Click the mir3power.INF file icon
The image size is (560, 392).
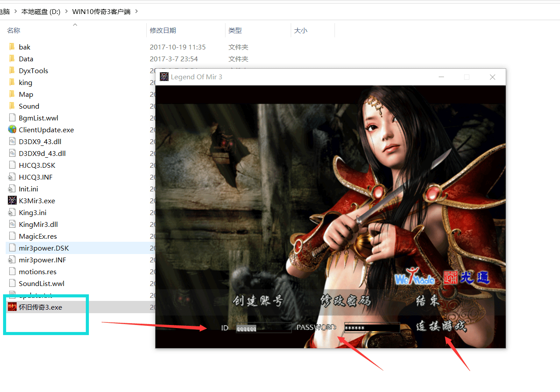12,260
